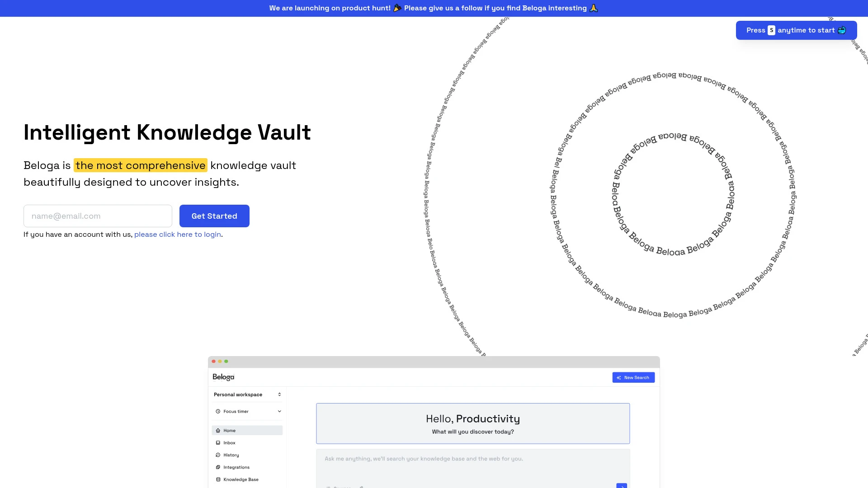
Task: Click the Personal workspace settings icon
Action: 279,394
